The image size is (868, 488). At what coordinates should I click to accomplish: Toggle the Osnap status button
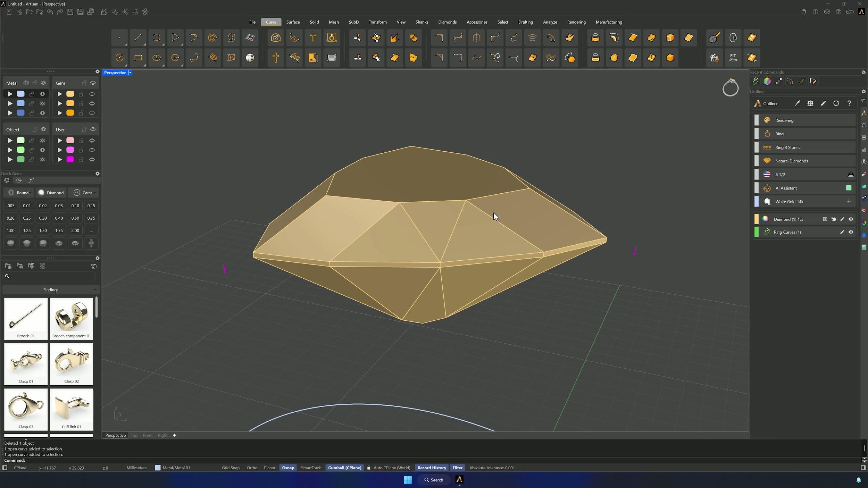click(288, 468)
